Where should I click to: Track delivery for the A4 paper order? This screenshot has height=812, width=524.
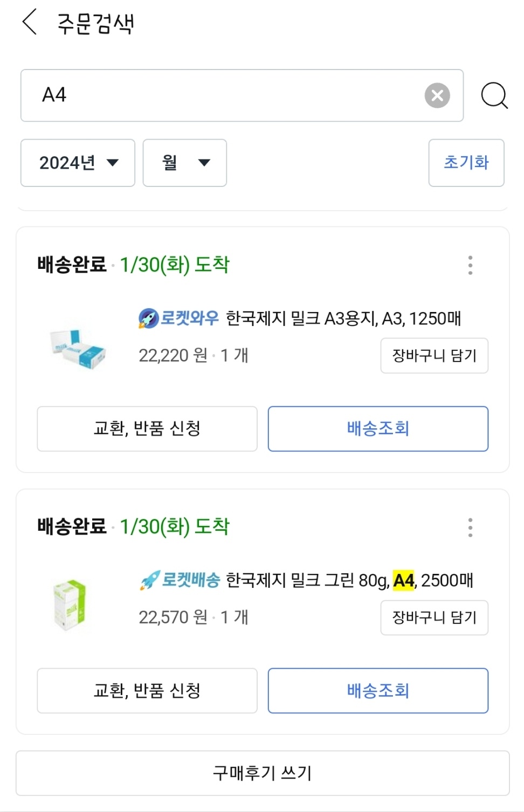point(378,691)
